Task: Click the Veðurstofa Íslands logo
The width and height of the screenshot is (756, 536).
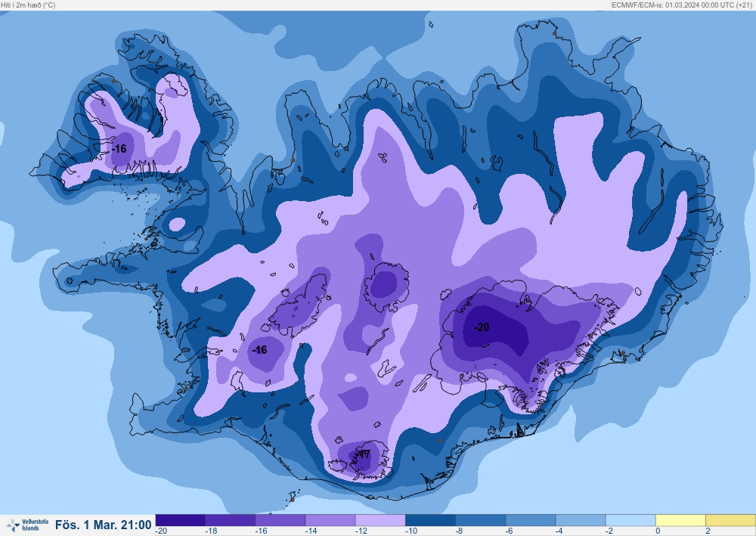Action: pyautogui.click(x=27, y=525)
